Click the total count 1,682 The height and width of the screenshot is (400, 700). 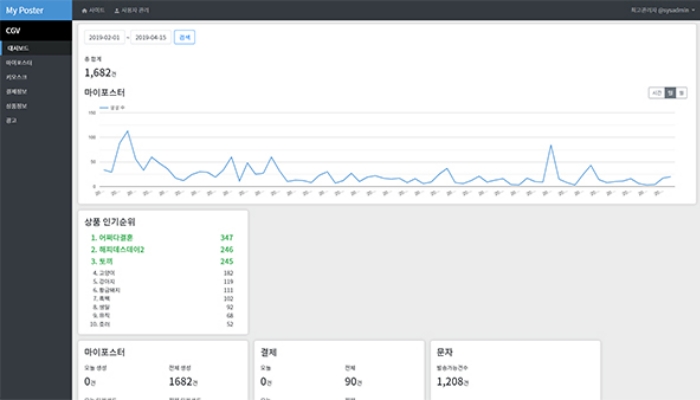(x=100, y=72)
